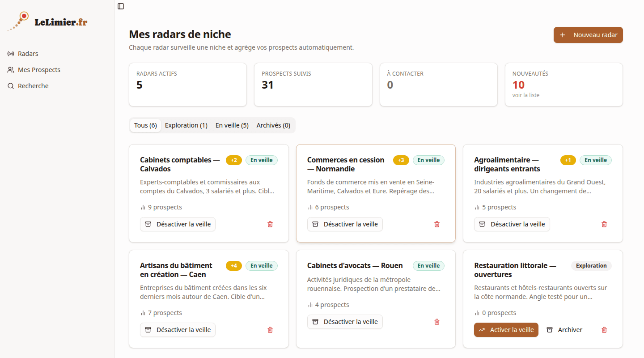The image size is (644, 358).
Task: Delete the Cabinets comptables — Calvados radar
Action: pyautogui.click(x=270, y=224)
